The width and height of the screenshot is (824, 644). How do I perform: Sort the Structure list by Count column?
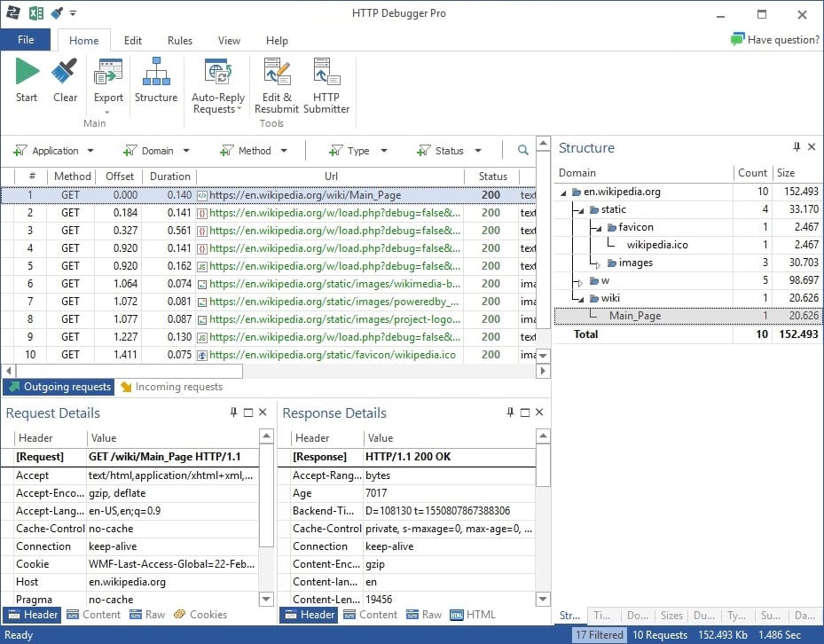[x=752, y=173]
